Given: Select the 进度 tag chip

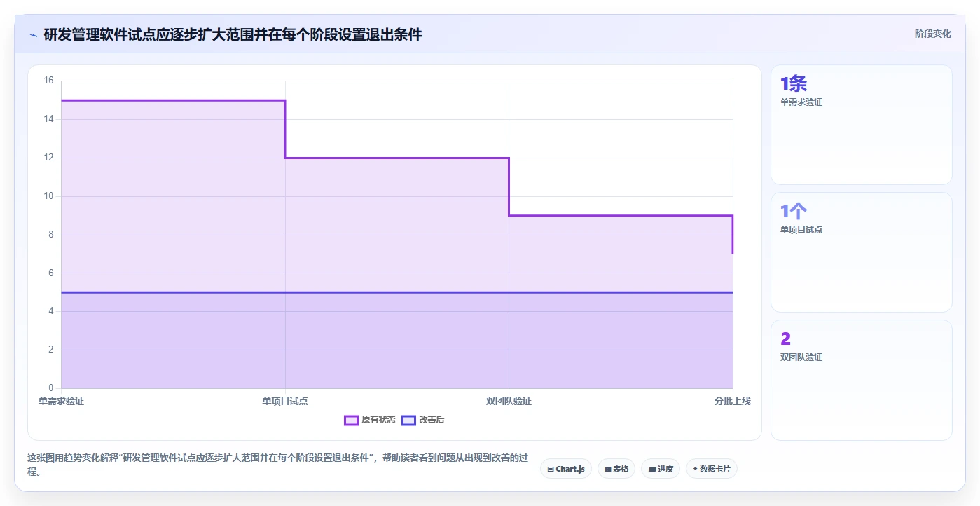Looking at the screenshot, I should [x=661, y=469].
